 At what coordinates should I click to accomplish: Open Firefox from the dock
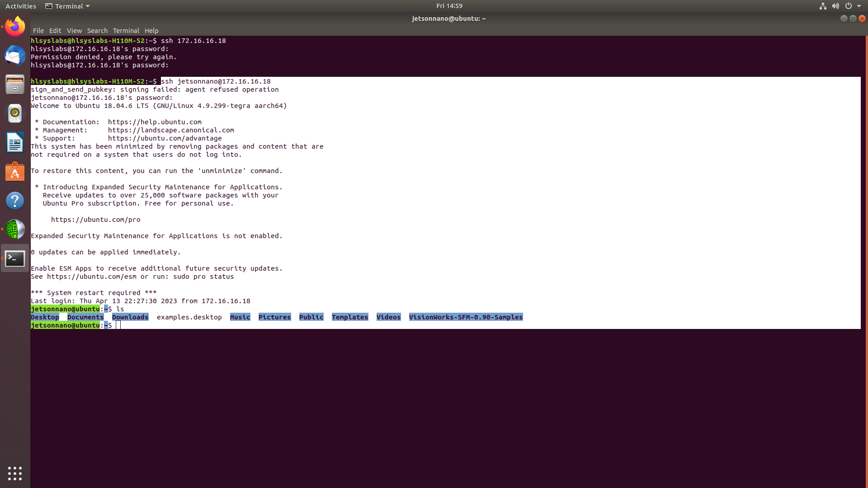[x=15, y=27]
